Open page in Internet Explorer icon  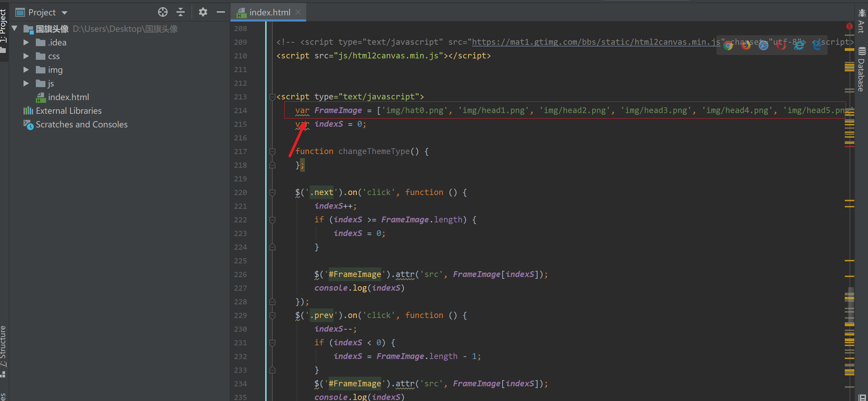click(799, 45)
